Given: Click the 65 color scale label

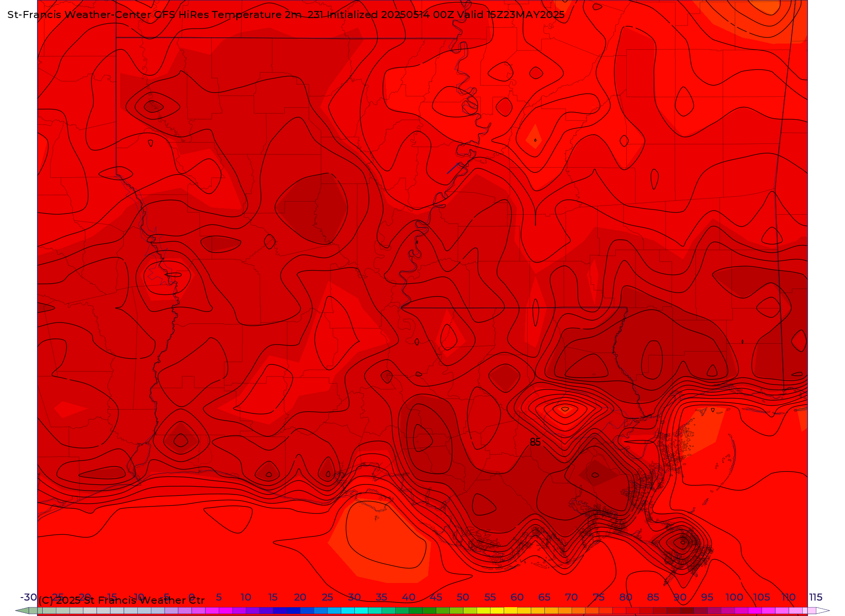Looking at the screenshot, I should pos(544,598).
